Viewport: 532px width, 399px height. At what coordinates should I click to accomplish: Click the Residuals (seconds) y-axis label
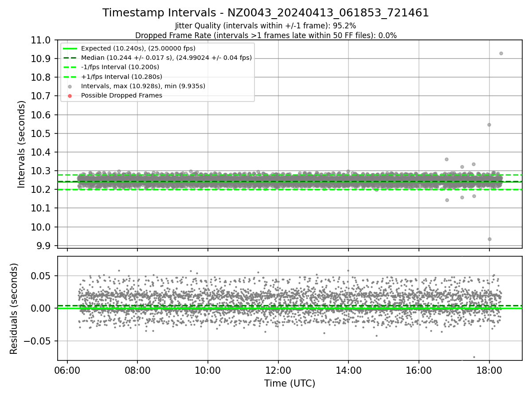coord(14,309)
